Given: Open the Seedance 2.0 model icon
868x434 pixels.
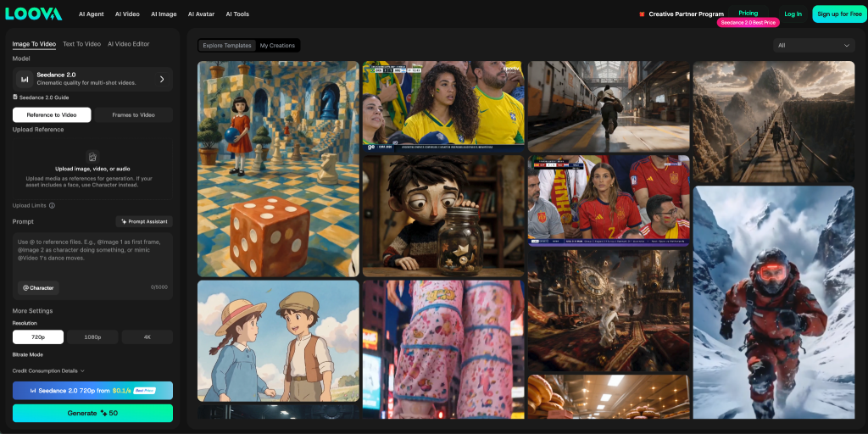Looking at the screenshot, I should (x=25, y=79).
